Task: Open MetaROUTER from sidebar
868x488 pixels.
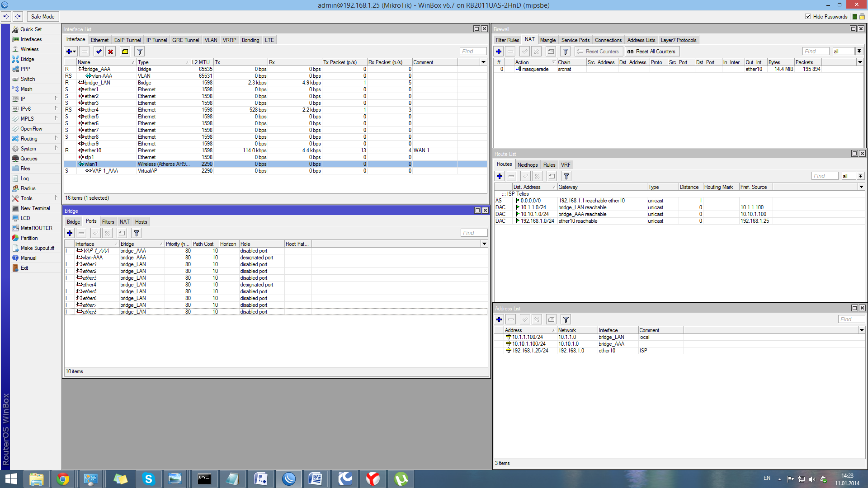Action: click(36, 228)
